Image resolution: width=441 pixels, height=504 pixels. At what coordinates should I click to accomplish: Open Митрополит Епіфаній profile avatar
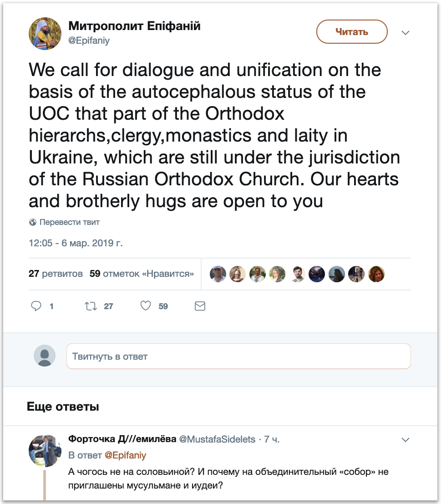click(x=45, y=34)
